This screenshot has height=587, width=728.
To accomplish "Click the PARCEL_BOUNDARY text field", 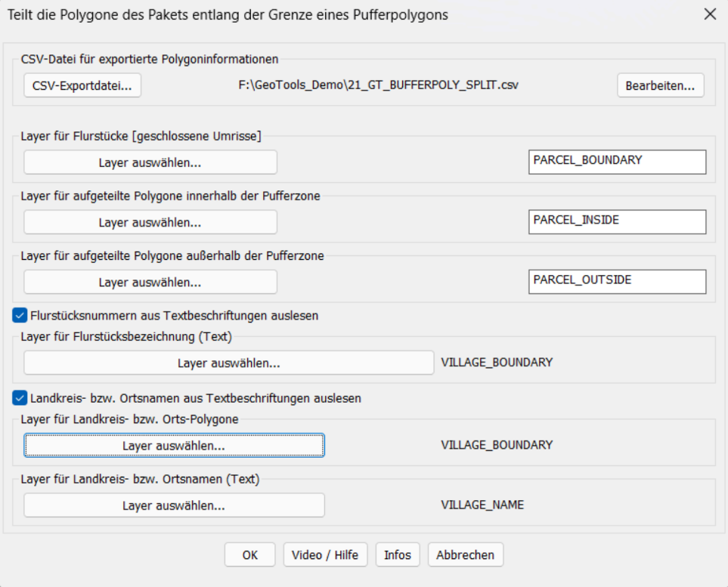I will (x=617, y=161).
